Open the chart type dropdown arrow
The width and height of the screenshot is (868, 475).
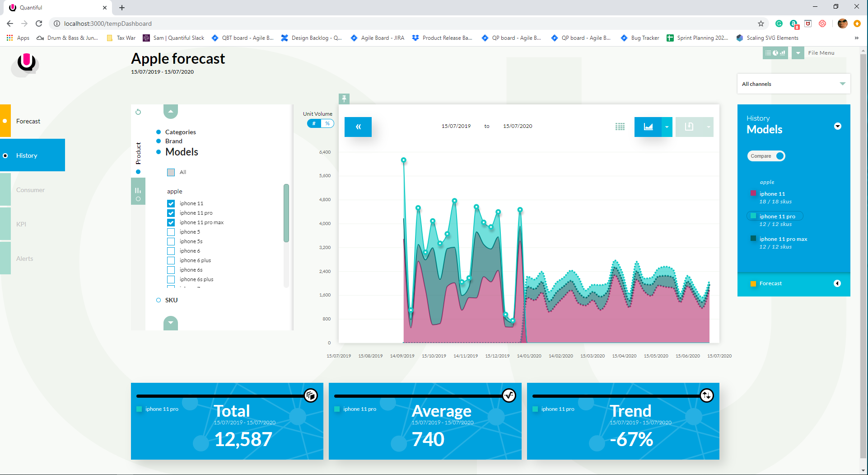click(x=667, y=127)
